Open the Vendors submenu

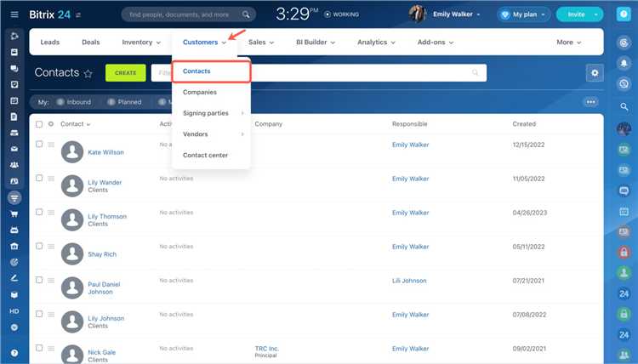coord(211,134)
